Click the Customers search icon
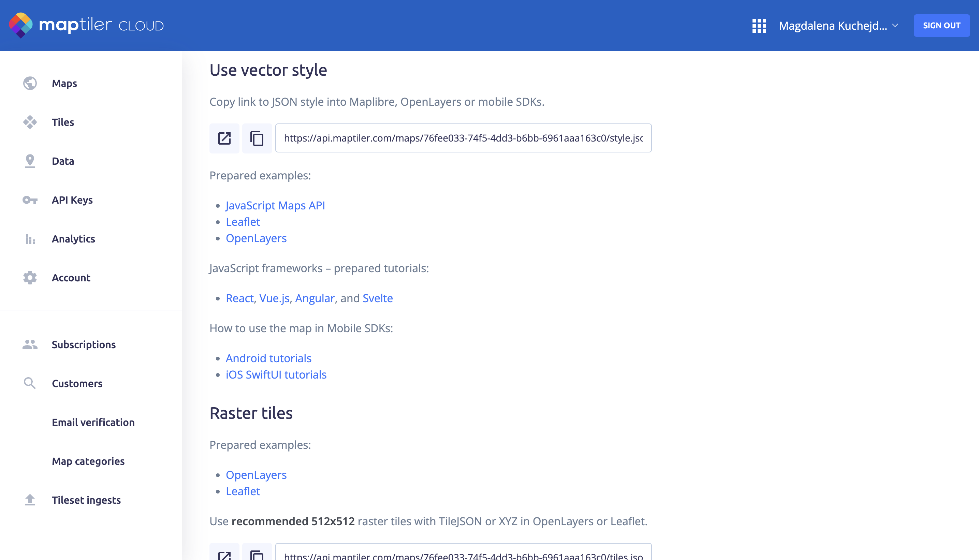Screen dimensions: 979x560 tap(30, 383)
